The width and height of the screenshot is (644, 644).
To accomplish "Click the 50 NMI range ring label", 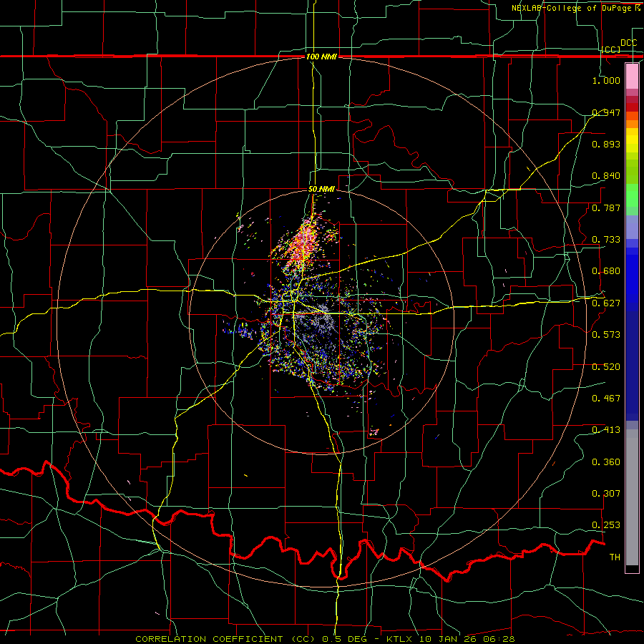I will (x=321, y=190).
